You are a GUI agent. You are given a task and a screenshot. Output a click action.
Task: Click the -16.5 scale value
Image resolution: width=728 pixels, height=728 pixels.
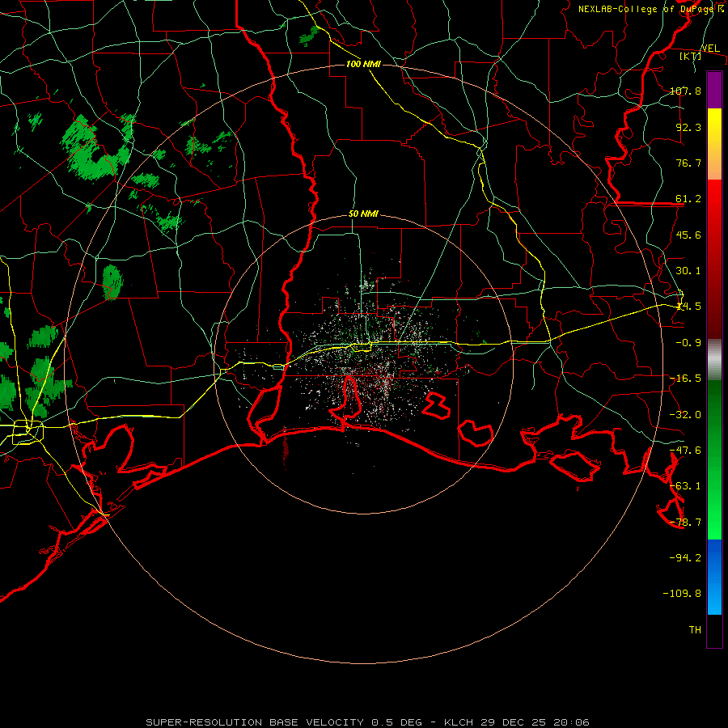(685, 379)
